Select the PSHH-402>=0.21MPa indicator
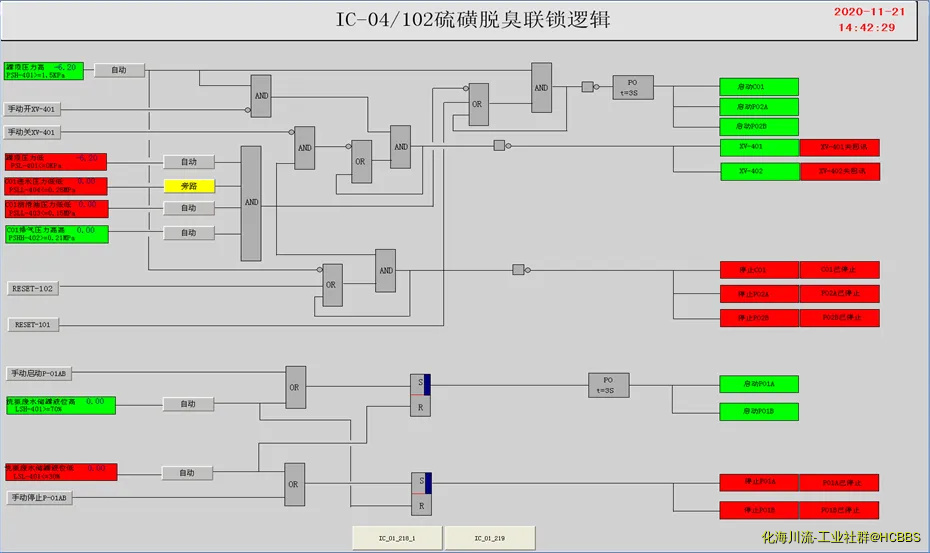Viewport: 930px width, 553px height. pos(57,234)
